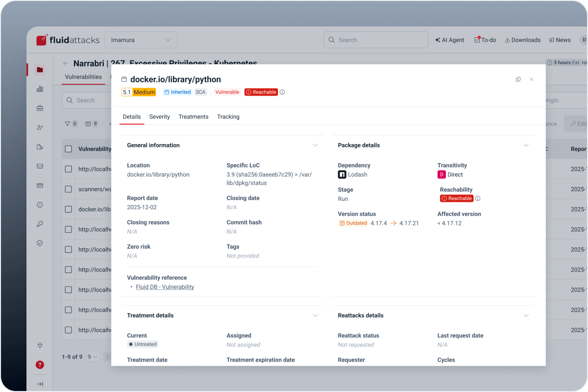Click the fluidattacks logo
This screenshot has height=392, width=588.
point(68,40)
